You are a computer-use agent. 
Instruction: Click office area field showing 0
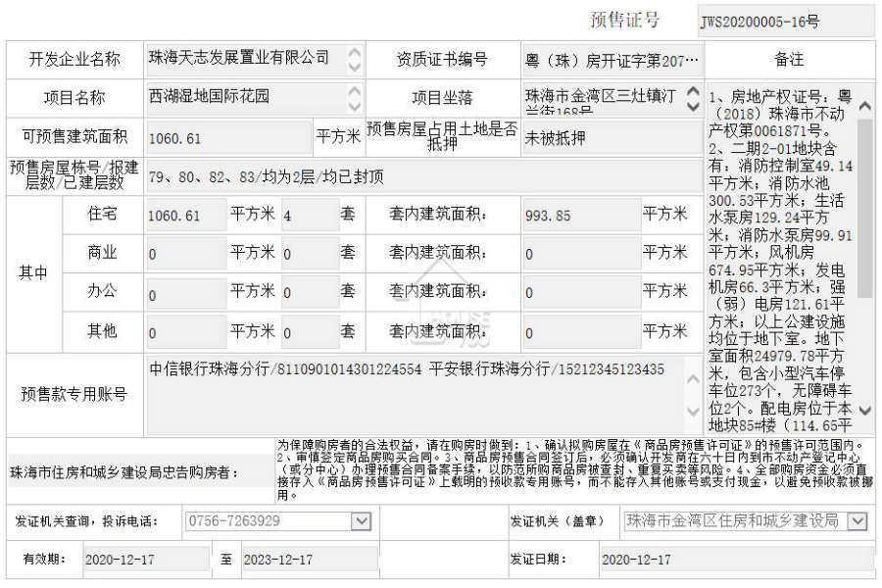tap(186, 293)
